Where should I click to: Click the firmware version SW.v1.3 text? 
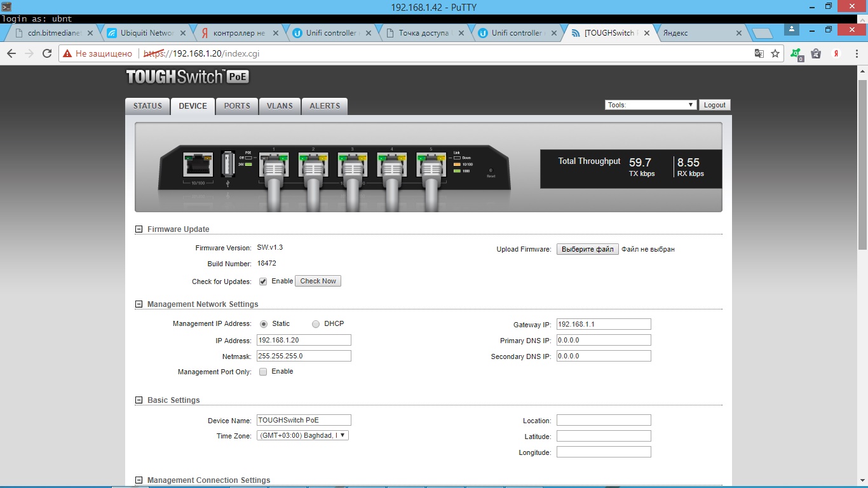tap(269, 248)
